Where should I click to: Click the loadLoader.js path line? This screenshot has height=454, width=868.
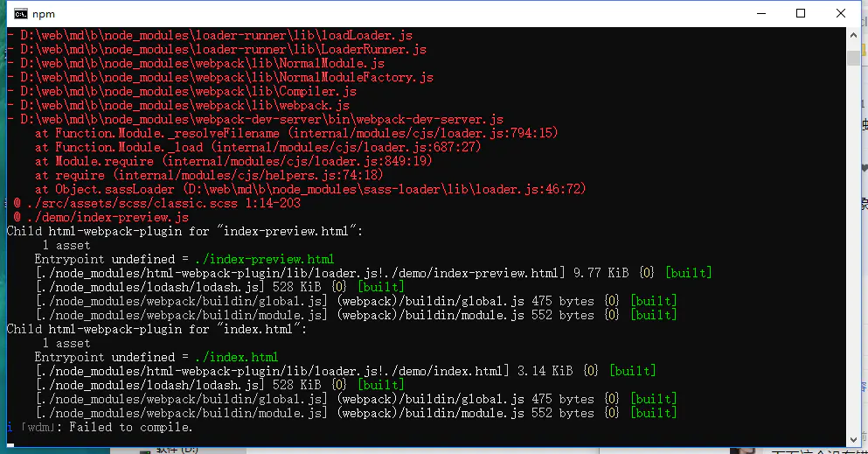pyautogui.click(x=210, y=36)
